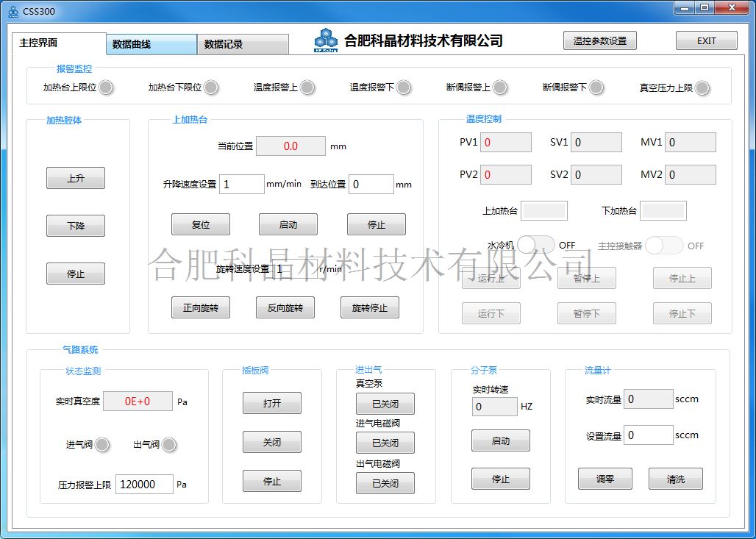756x539 pixels.
Task: Click the 停止上 button
Action: (x=682, y=278)
